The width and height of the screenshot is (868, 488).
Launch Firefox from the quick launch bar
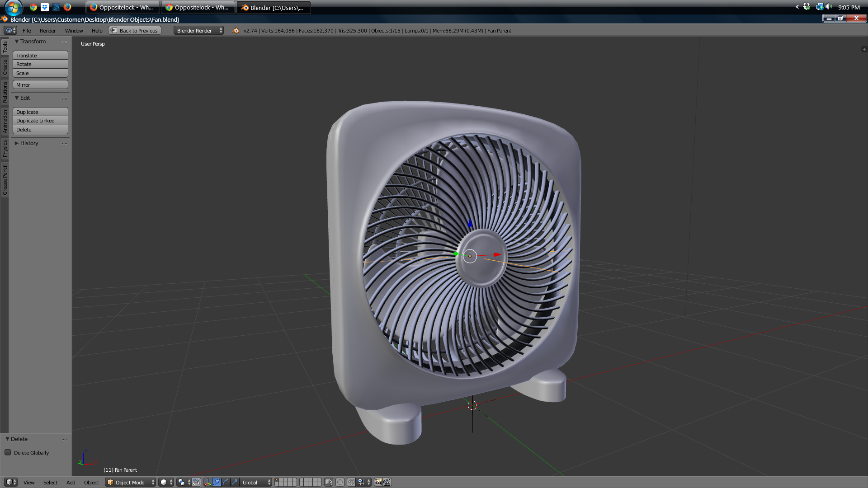67,7
